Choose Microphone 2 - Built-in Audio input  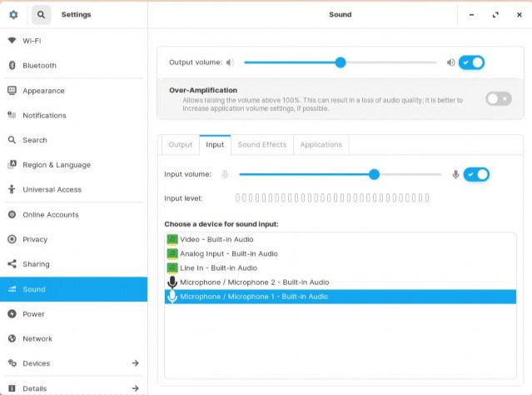pyautogui.click(x=254, y=282)
